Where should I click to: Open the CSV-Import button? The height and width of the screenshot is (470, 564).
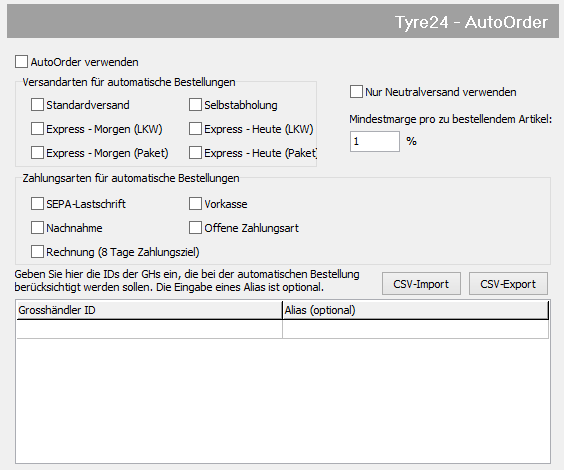(421, 284)
